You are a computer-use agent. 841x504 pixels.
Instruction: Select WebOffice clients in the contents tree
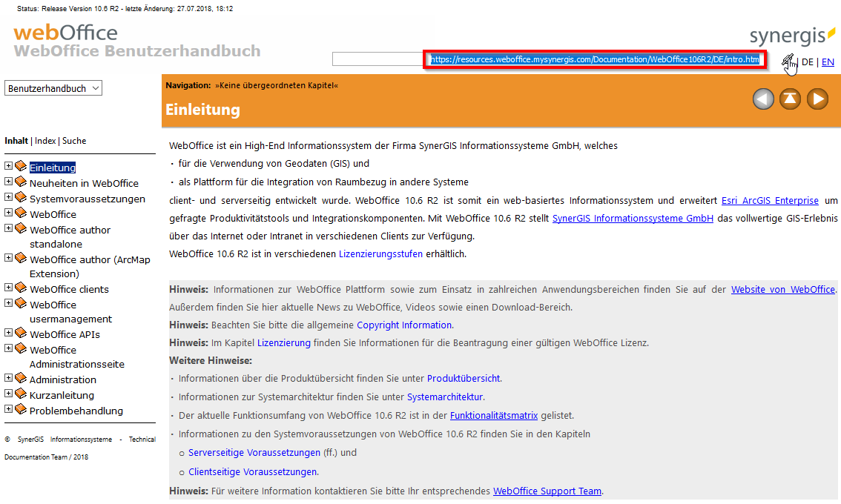(69, 290)
